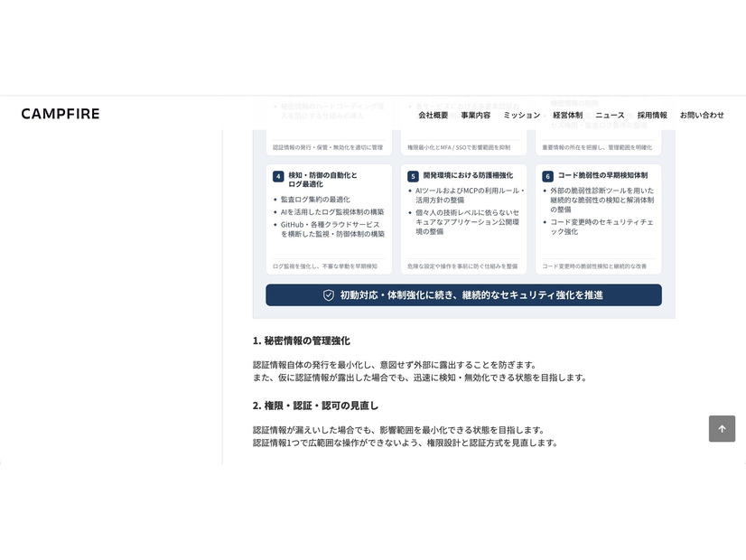This screenshot has width=746, height=560.
Task: Click sentence 認証情報自体の発行を最小化し
Action: coord(395,365)
